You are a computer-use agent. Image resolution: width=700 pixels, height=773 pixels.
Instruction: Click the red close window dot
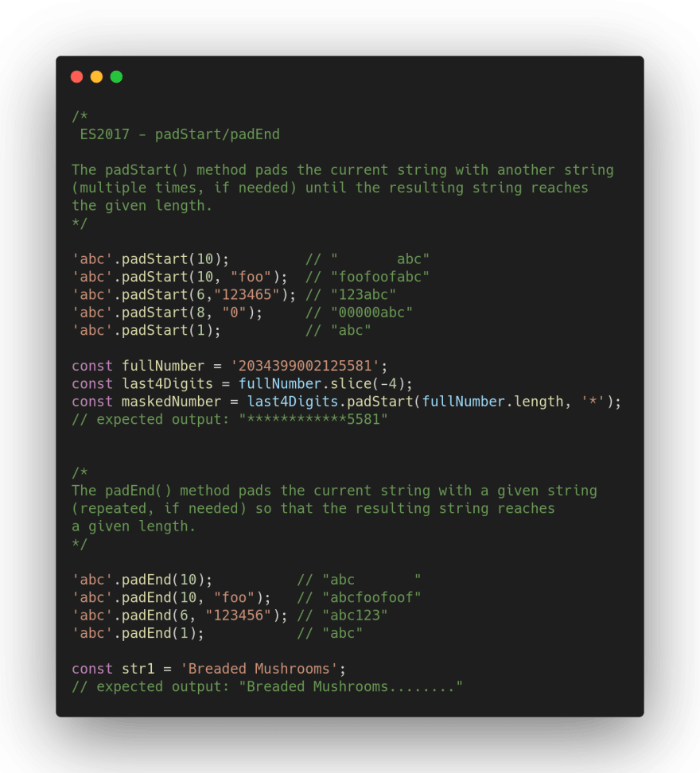pos(76,77)
